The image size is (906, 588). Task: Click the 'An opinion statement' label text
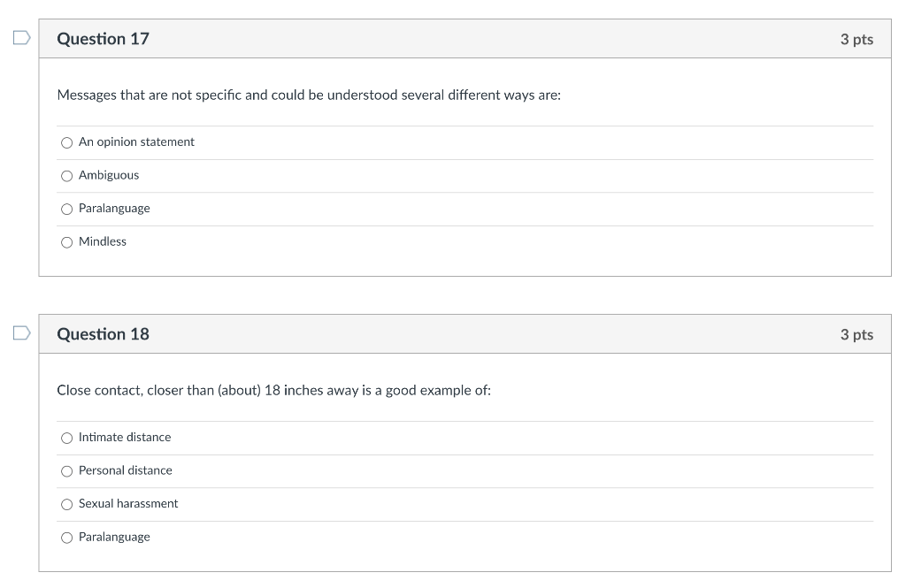click(x=136, y=142)
